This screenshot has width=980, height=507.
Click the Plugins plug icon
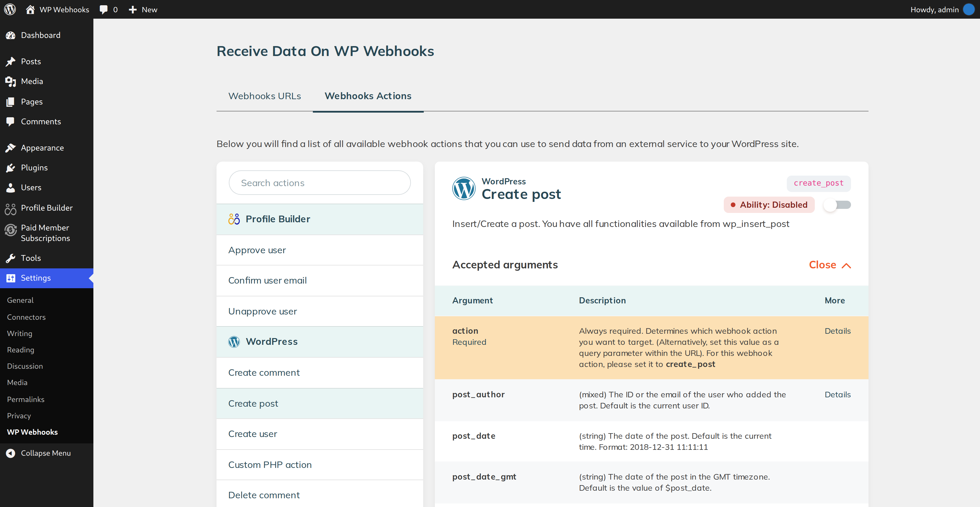coord(11,168)
